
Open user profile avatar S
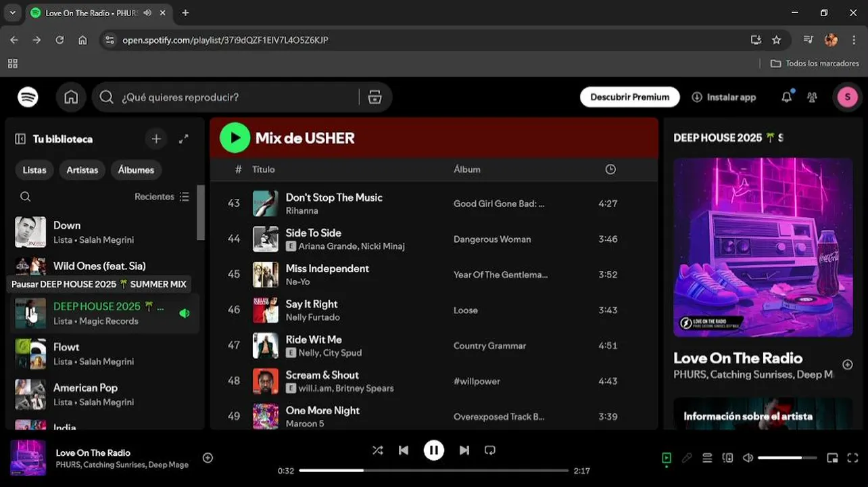click(848, 97)
